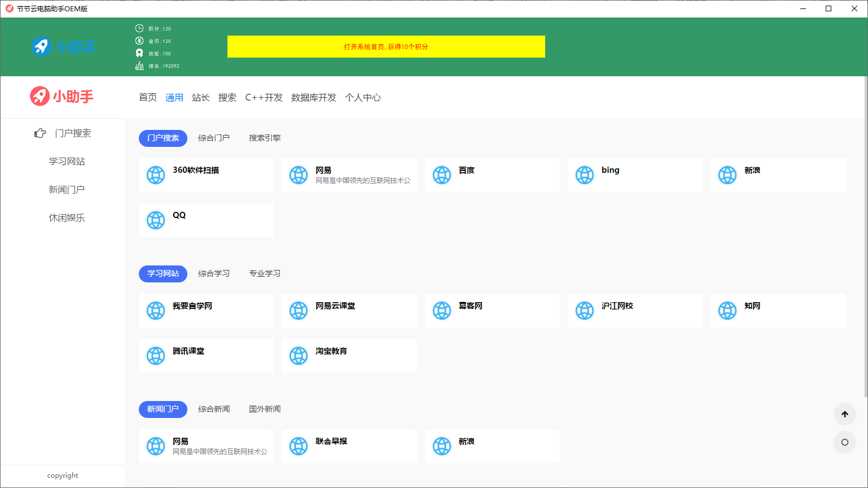Click the globe icon on 腾讯课堂 card

pos(156,356)
